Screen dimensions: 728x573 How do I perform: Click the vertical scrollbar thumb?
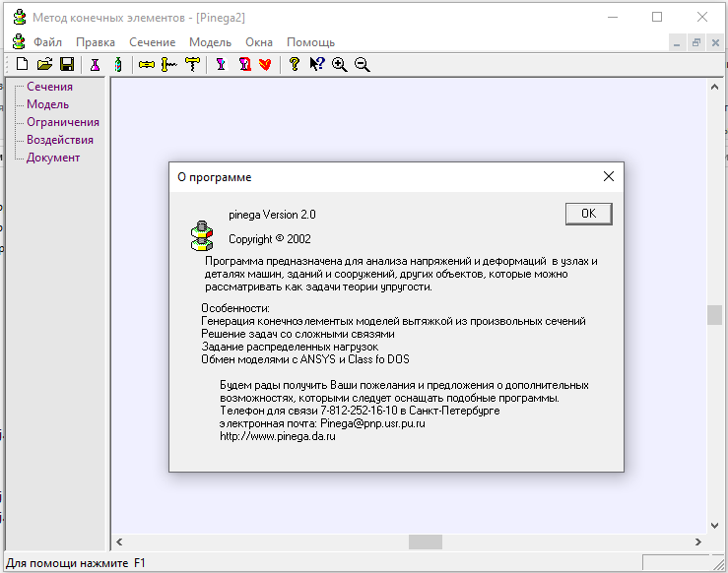714,315
